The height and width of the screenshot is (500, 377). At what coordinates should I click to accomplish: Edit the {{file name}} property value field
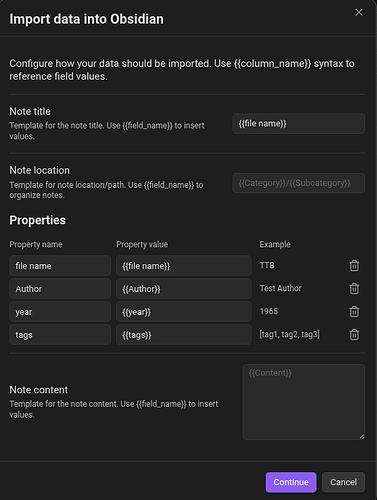pos(184,266)
